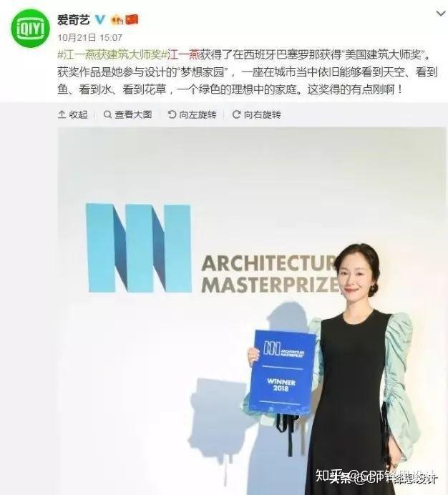
Task: Click the clockwise rotate icon
Action: tap(236, 114)
